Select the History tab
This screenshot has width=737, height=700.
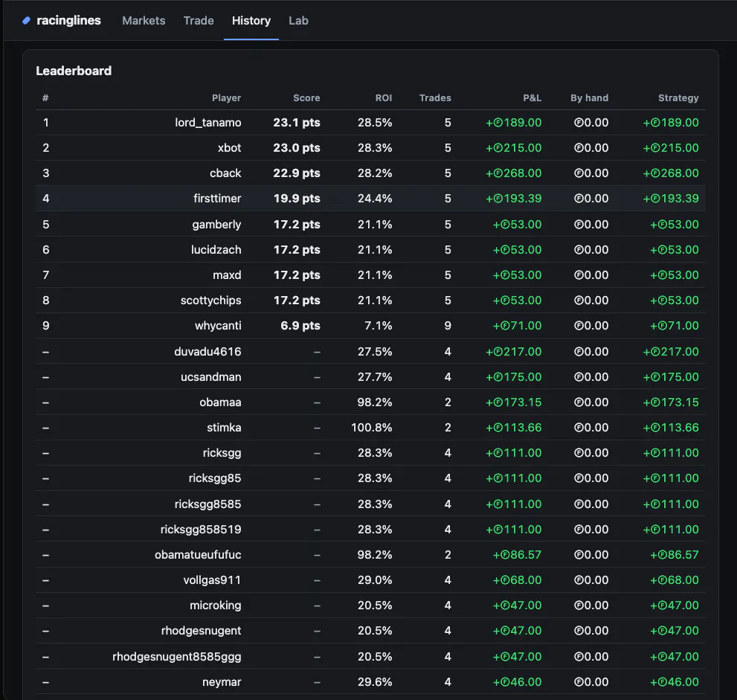(251, 21)
